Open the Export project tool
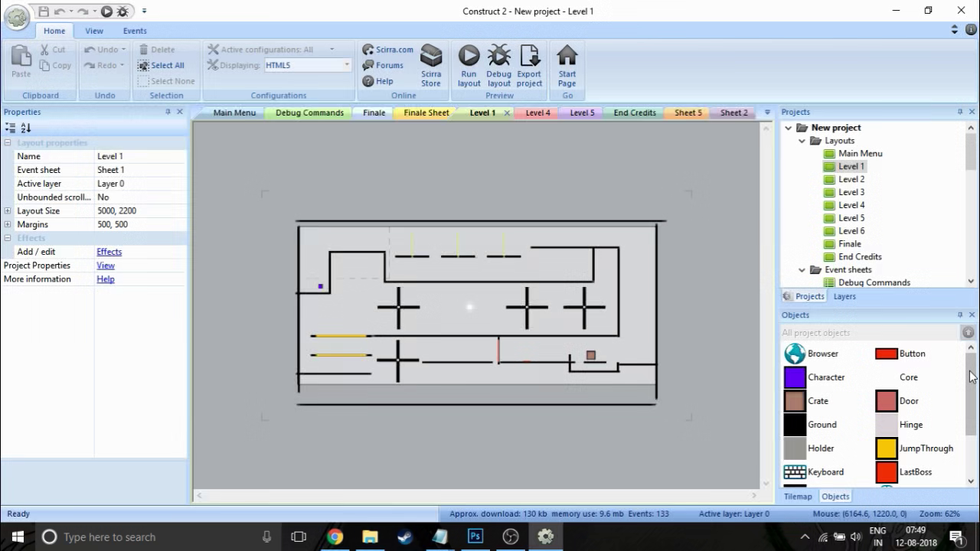This screenshot has height=551, width=980. tap(529, 66)
